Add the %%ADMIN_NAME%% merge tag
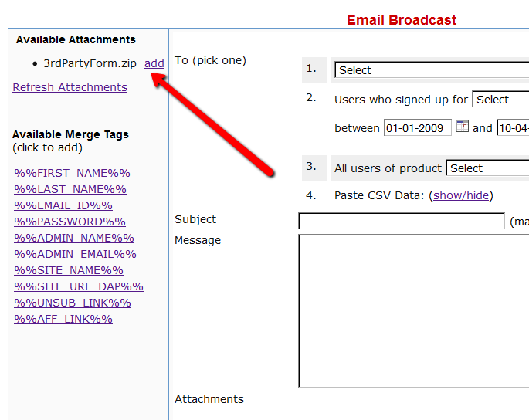529x420 pixels. tap(74, 238)
